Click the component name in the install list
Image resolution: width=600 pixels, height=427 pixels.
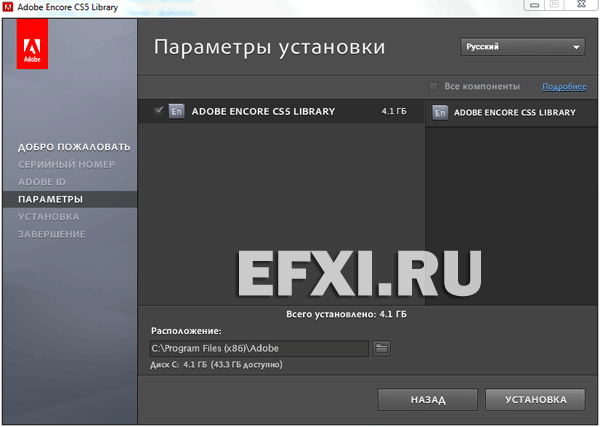point(263,111)
